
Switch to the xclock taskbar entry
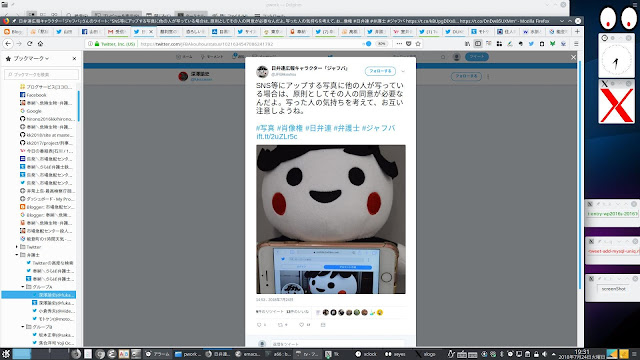click(367, 354)
